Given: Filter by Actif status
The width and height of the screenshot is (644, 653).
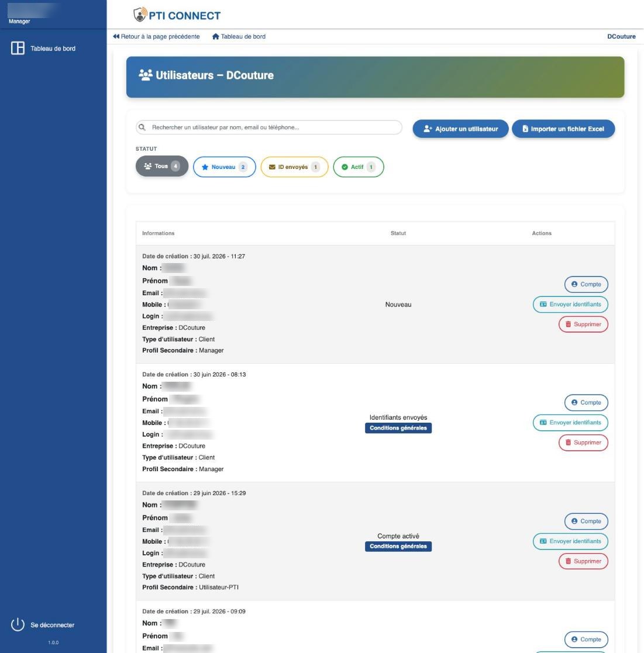Looking at the screenshot, I should (x=358, y=167).
